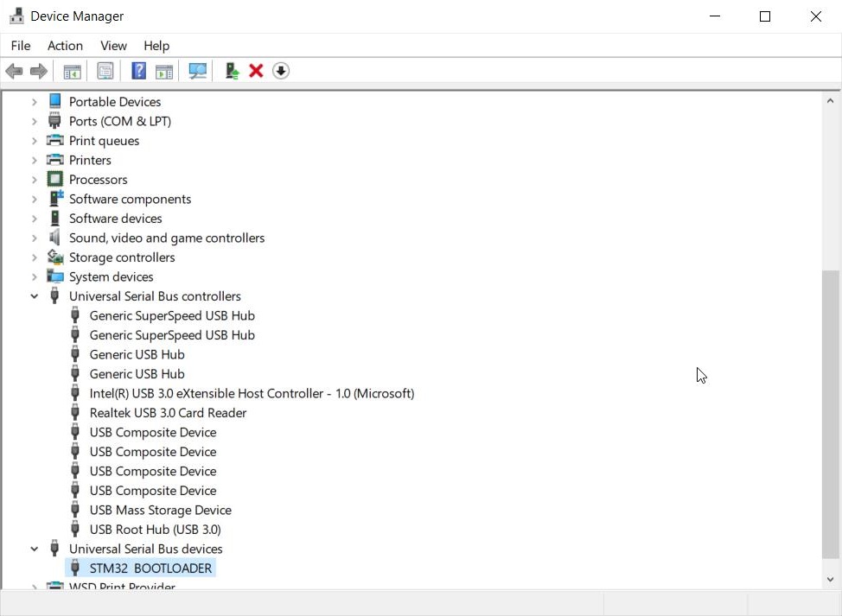Select the Realtek USB 3.0 Card Reader entry
This screenshot has width=842, height=616.
pos(168,413)
